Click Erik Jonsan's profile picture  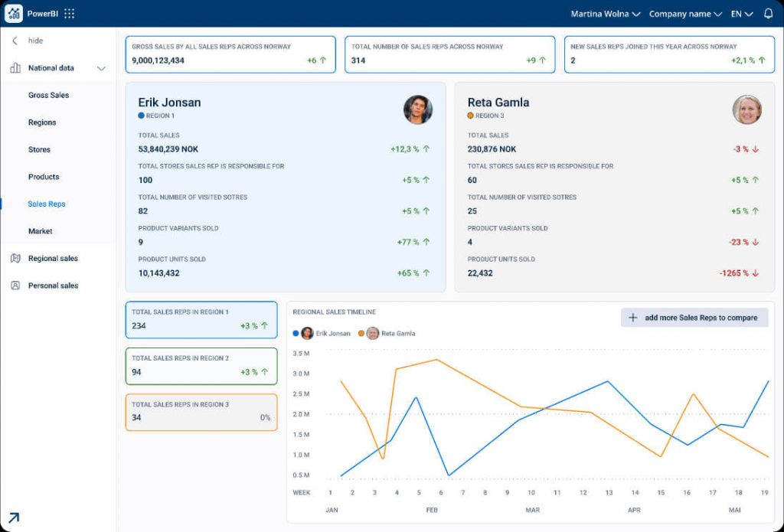point(418,109)
